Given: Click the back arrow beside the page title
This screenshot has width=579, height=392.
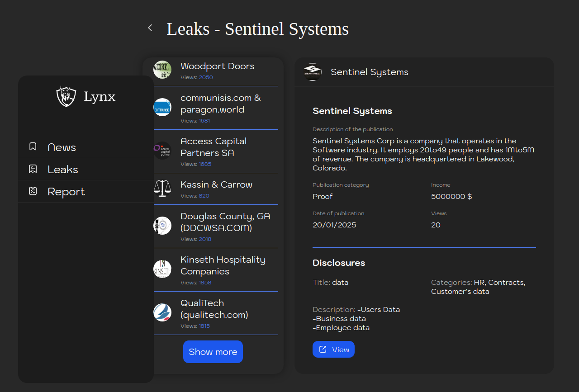Looking at the screenshot, I should (150, 28).
